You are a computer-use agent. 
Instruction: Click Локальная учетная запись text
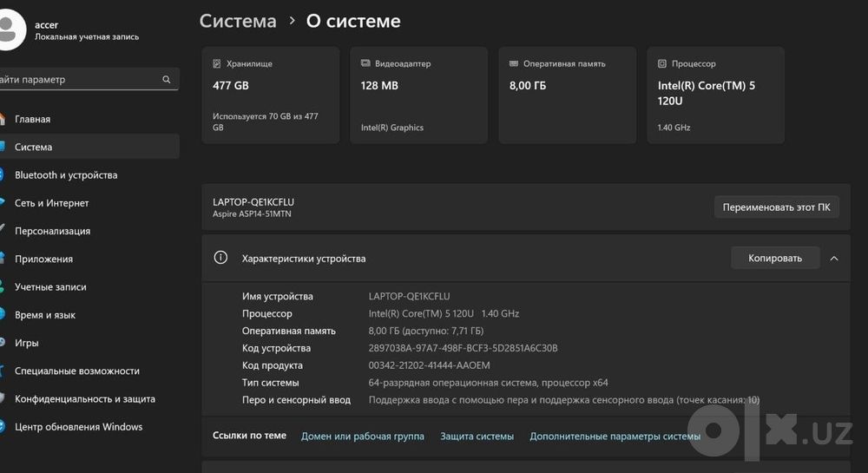[x=87, y=37]
